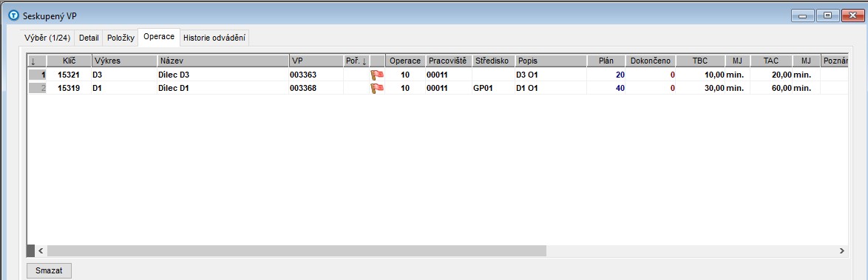
Task: Open the Historie odvádění tab
Action: (x=214, y=38)
